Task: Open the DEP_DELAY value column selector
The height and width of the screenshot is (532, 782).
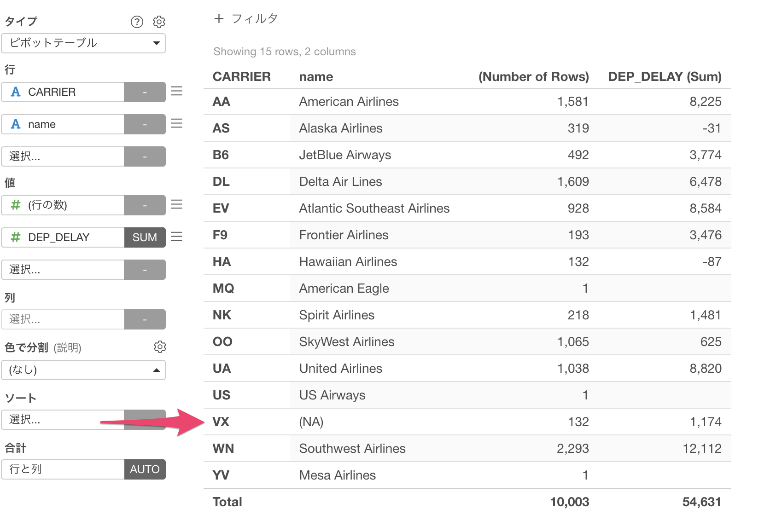Action: [63, 237]
